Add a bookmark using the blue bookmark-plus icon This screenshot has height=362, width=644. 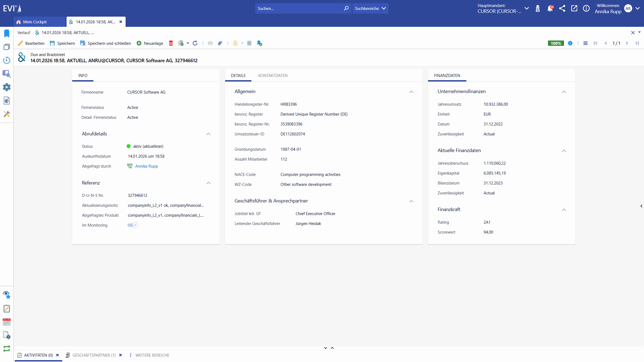[259, 43]
